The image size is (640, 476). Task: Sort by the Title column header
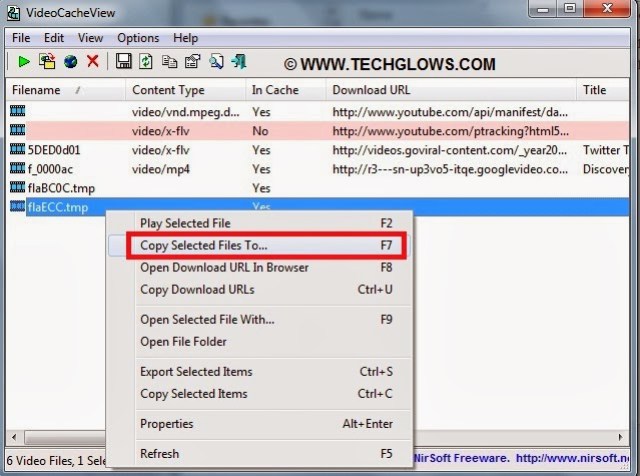click(x=603, y=90)
